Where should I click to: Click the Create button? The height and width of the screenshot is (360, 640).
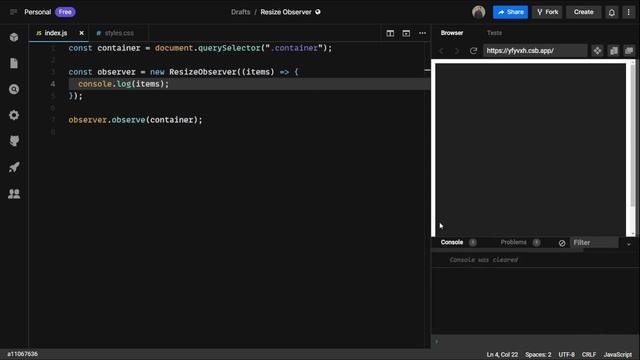pos(583,12)
